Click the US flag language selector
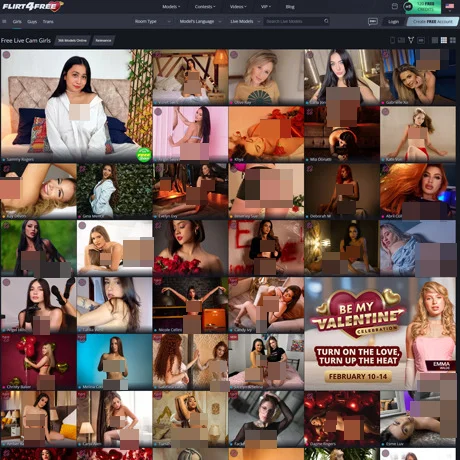The height and width of the screenshot is (460, 460). (450, 6)
